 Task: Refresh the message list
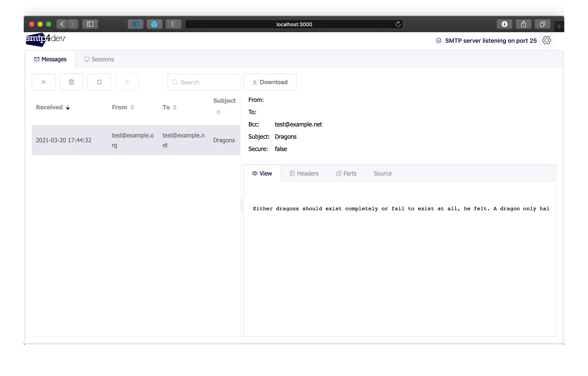click(x=99, y=82)
